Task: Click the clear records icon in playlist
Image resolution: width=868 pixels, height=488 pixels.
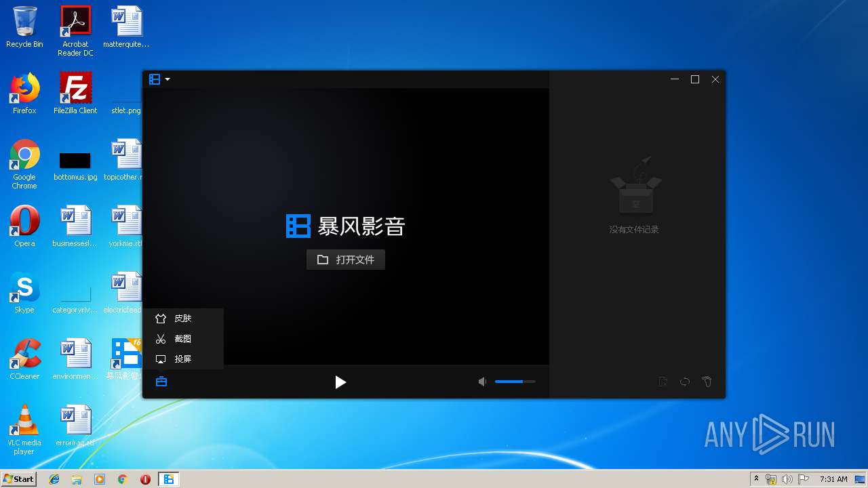Action: [x=707, y=382]
